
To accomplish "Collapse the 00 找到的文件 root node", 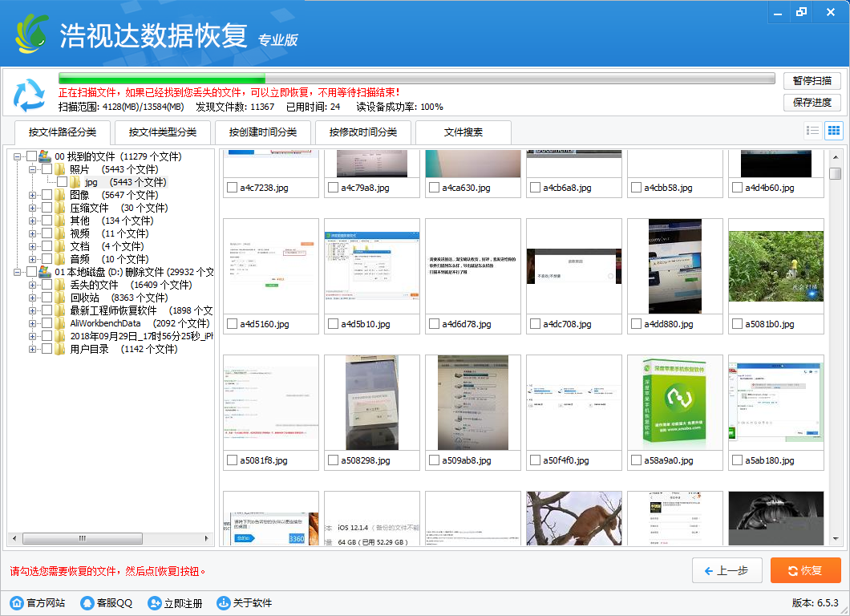I will click(18, 156).
